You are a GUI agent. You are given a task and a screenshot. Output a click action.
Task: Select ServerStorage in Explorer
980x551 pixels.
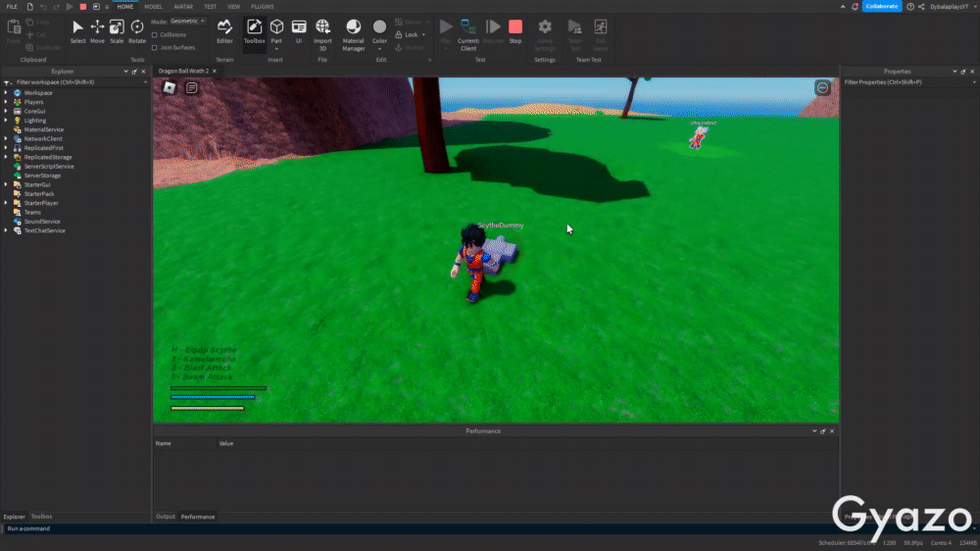(42, 175)
